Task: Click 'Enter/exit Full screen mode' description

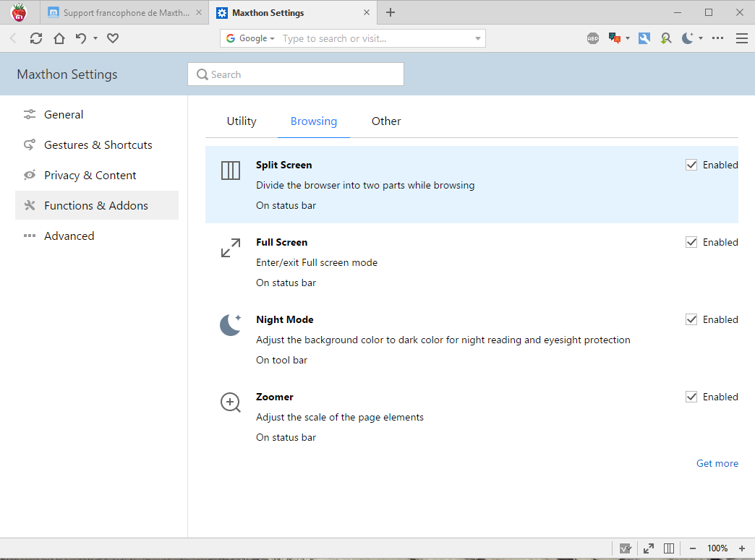Action: coord(317,263)
